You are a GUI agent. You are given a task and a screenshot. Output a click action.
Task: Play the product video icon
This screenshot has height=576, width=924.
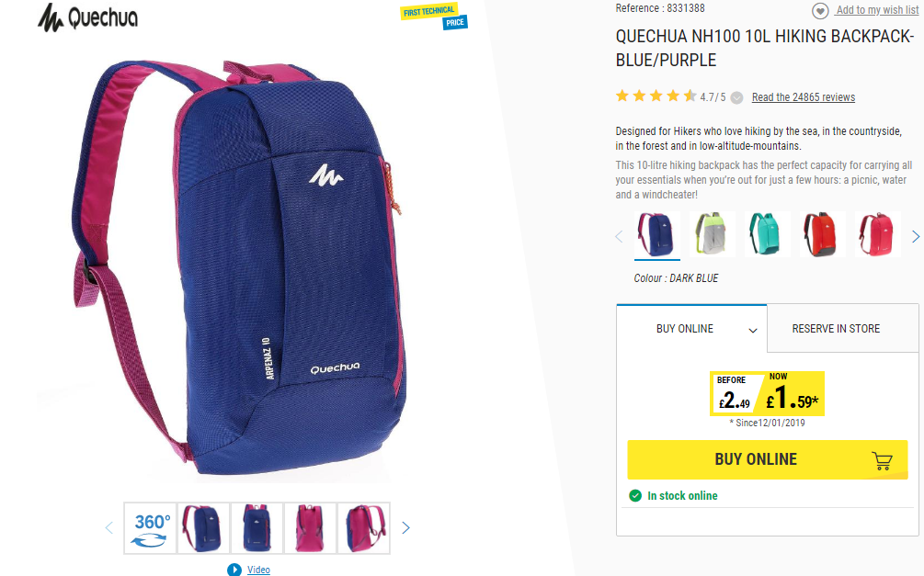(x=234, y=570)
